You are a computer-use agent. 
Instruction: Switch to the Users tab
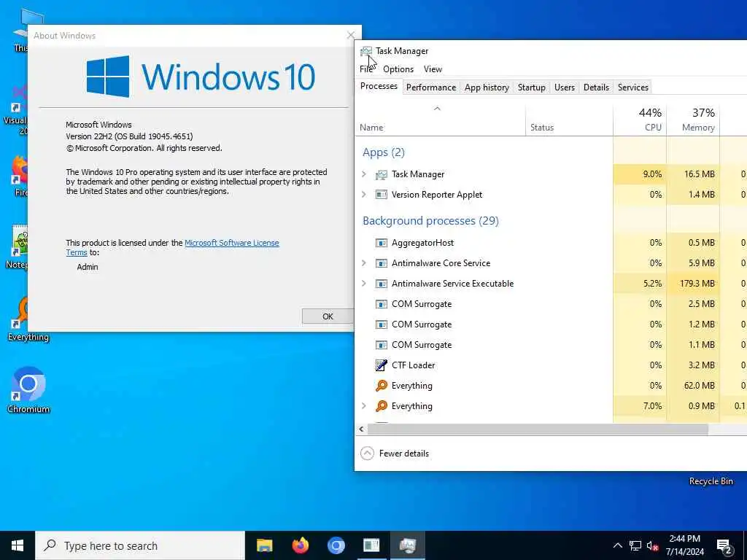[x=565, y=87]
